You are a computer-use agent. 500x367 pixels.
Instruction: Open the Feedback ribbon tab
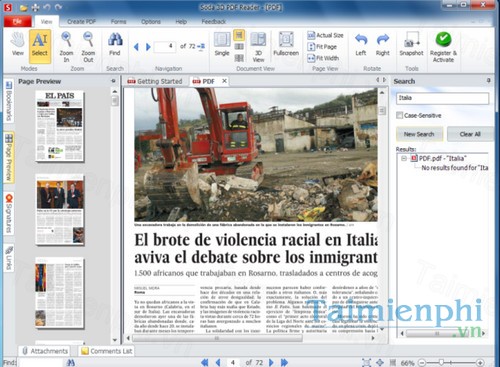[214, 22]
